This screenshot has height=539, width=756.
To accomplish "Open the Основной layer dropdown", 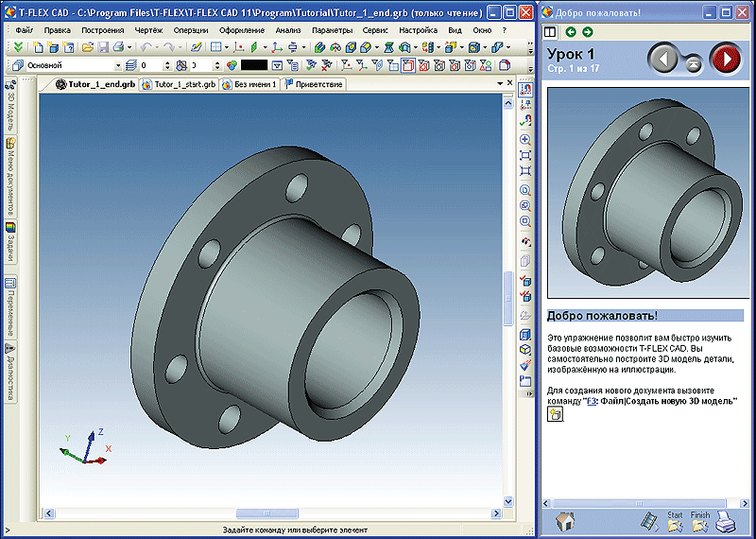I will [117, 66].
